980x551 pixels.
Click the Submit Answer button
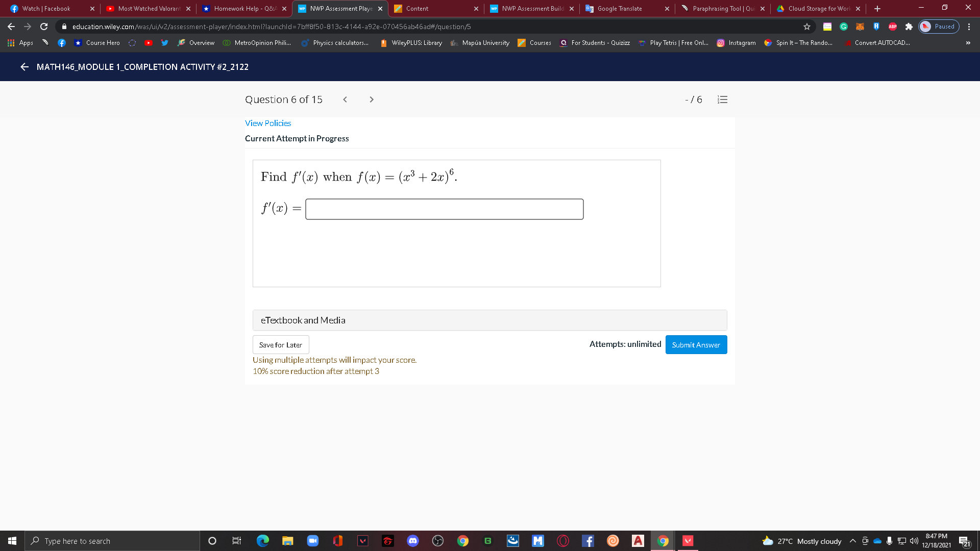pyautogui.click(x=696, y=344)
